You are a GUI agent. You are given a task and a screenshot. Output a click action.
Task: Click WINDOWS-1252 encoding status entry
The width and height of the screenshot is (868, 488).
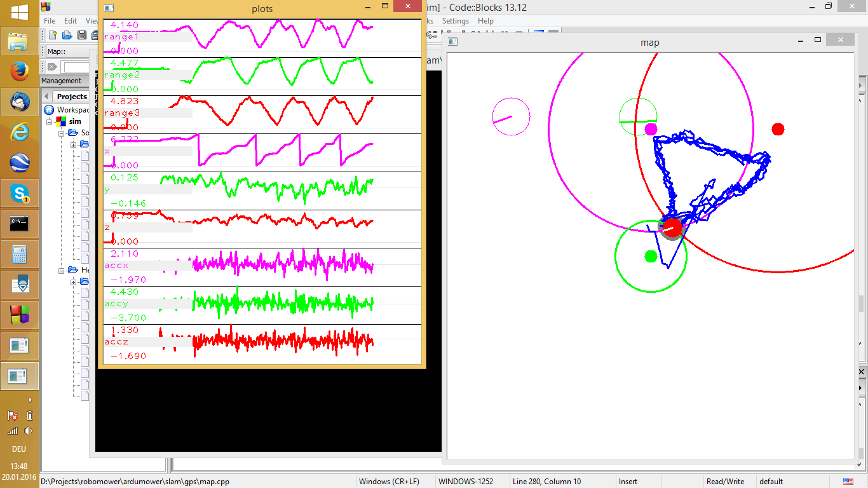click(x=466, y=482)
